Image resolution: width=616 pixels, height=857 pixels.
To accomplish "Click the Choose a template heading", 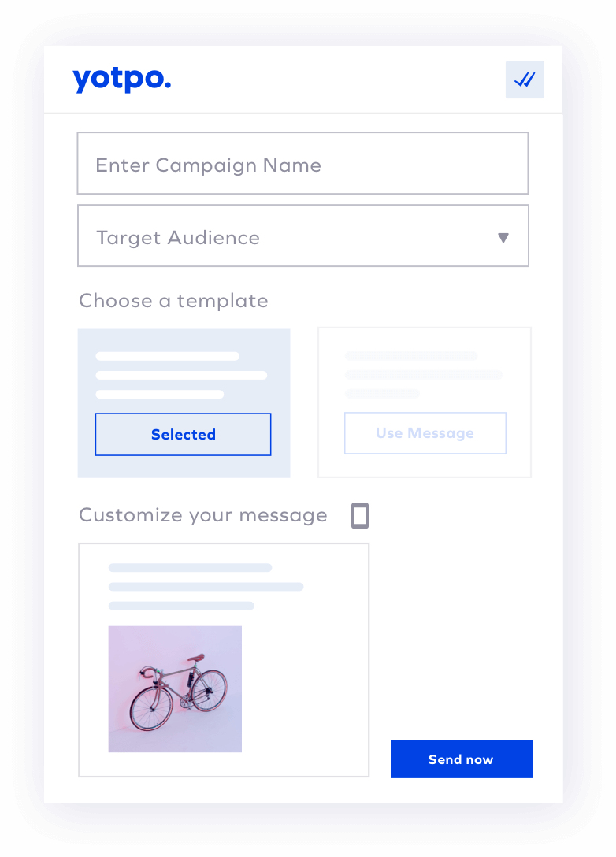I will click(174, 301).
